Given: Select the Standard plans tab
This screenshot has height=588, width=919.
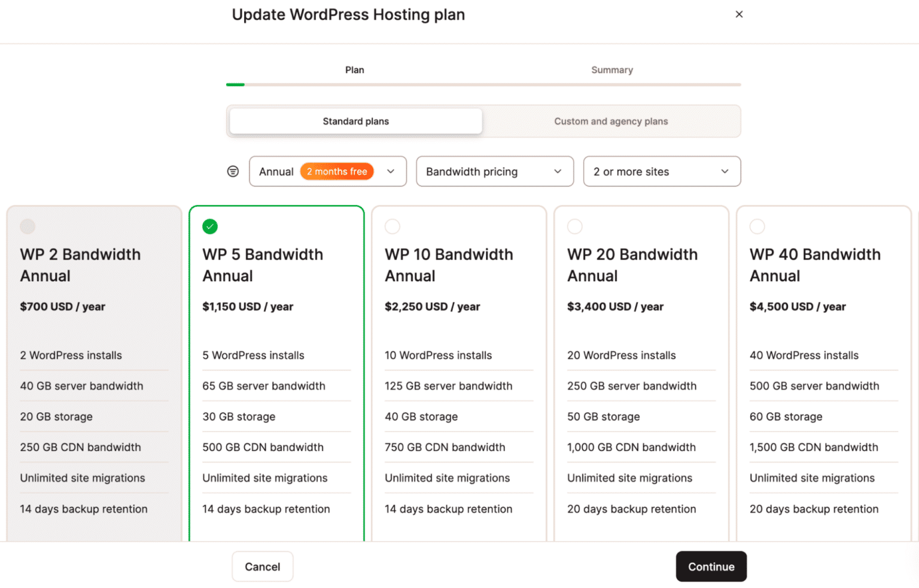Looking at the screenshot, I should (355, 121).
